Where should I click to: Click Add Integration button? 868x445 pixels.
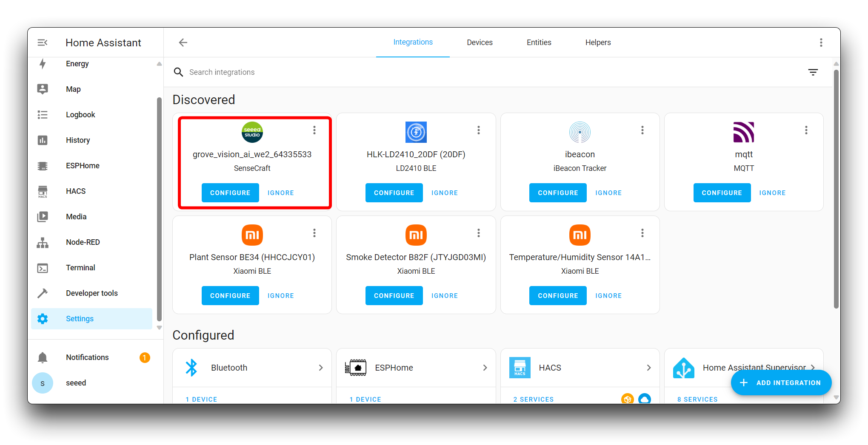pos(781,383)
